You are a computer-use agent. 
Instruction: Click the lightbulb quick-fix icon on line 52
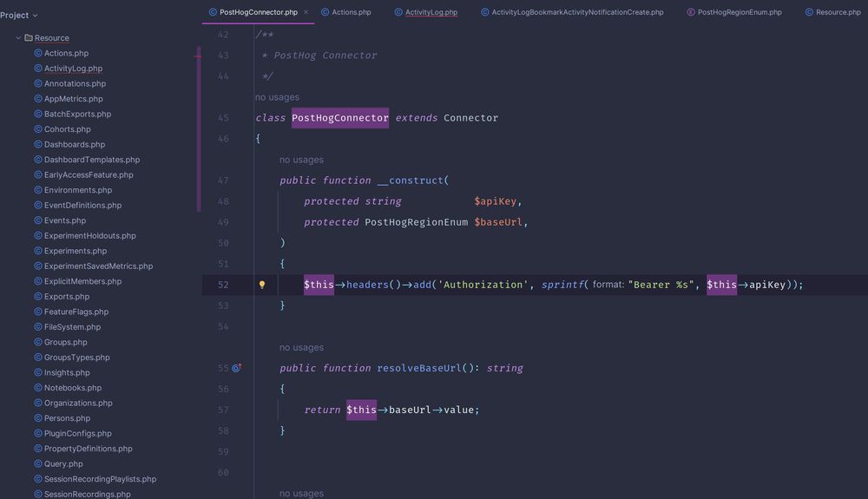click(262, 285)
